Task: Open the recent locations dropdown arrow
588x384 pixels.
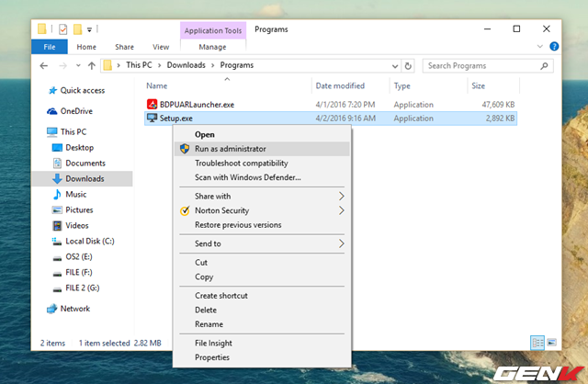Action: point(78,65)
